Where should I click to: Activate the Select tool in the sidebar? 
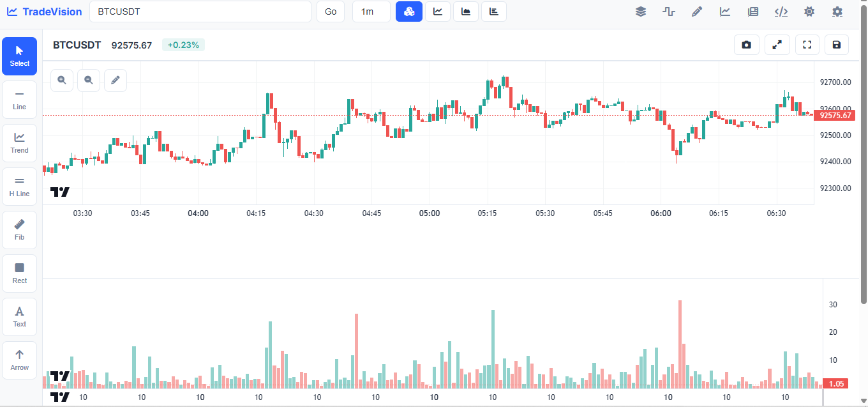[x=19, y=56]
